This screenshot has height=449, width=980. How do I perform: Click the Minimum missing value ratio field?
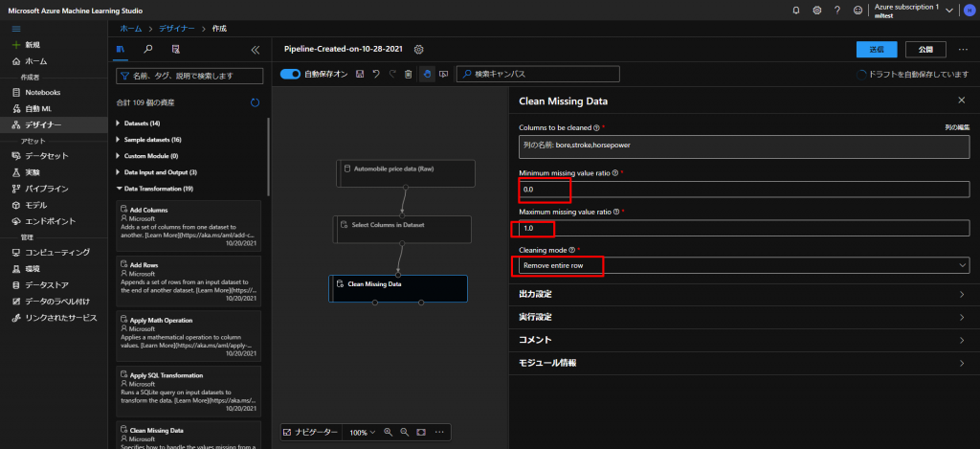(x=741, y=192)
